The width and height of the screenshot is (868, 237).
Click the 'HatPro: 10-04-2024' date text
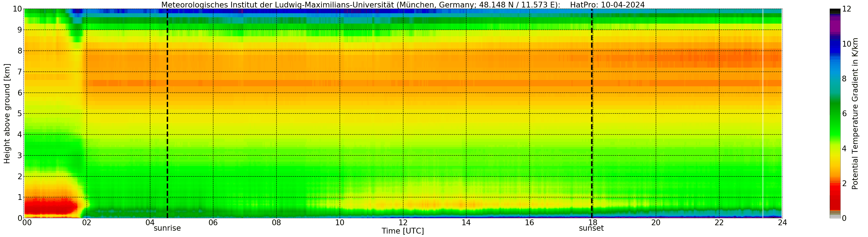[x=607, y=5]
